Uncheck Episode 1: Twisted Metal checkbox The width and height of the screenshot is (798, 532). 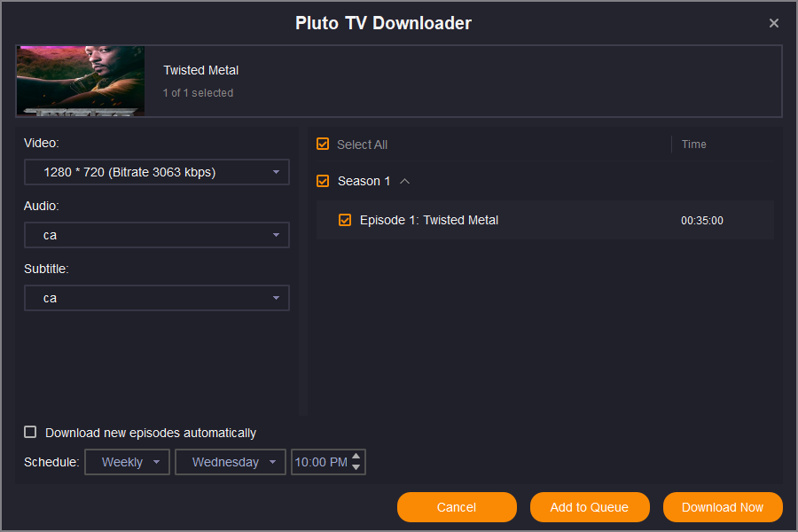345,220
